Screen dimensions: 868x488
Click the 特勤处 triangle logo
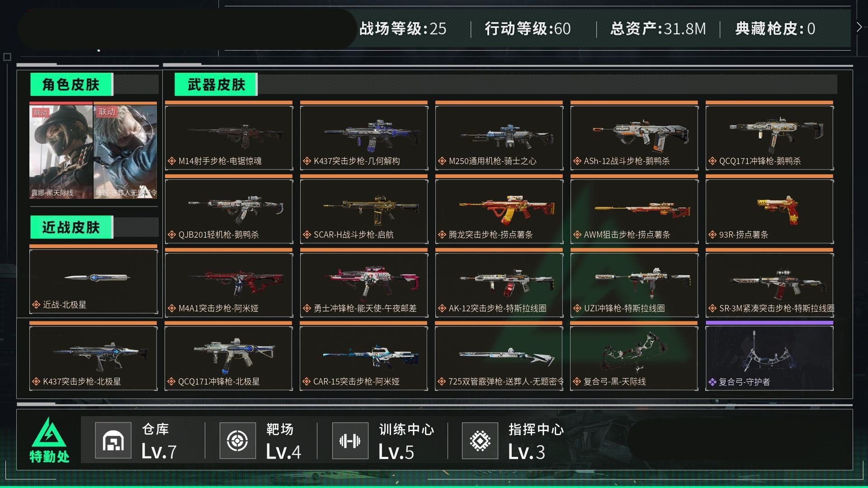49,432
